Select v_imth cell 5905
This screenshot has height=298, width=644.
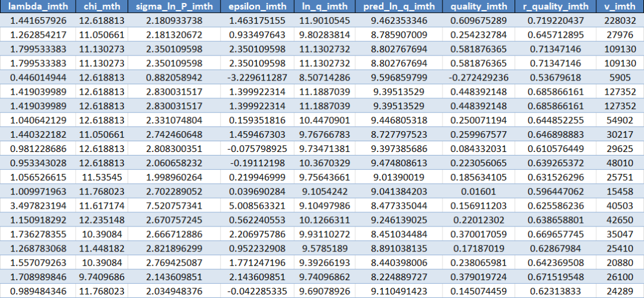coord(620,77)
